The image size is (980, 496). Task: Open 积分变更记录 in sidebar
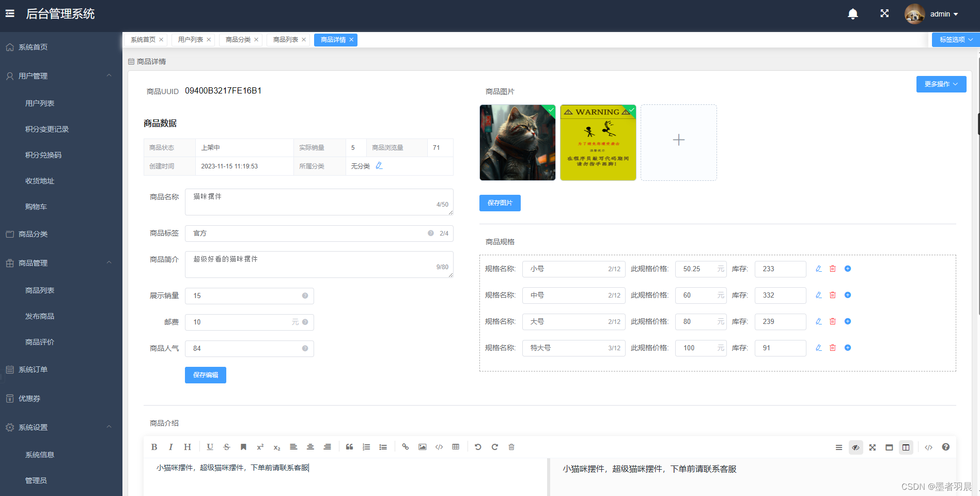coord(47,129)
